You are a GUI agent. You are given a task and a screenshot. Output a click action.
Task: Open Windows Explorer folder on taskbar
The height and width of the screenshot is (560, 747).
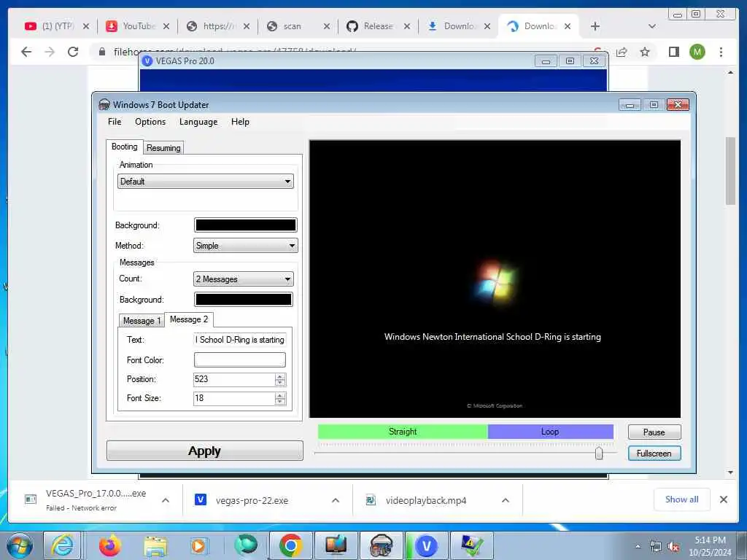(x=155, y=545)
